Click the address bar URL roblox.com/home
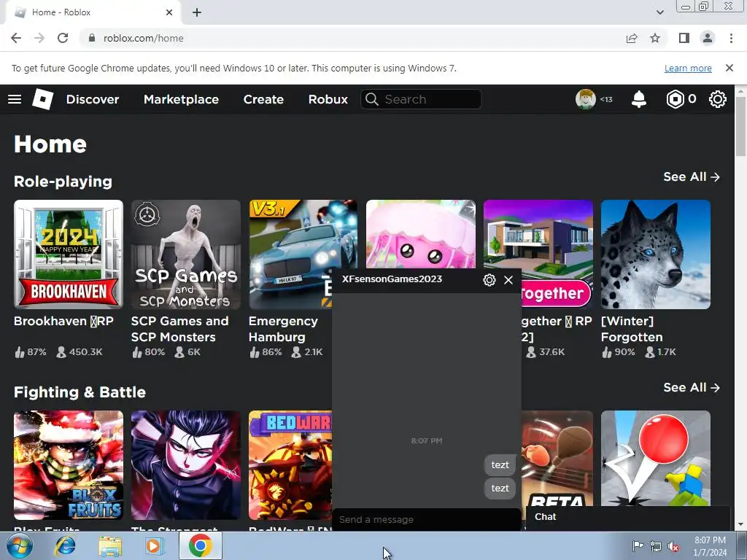The width and height of the screenshot is (747, 560). 144,38
